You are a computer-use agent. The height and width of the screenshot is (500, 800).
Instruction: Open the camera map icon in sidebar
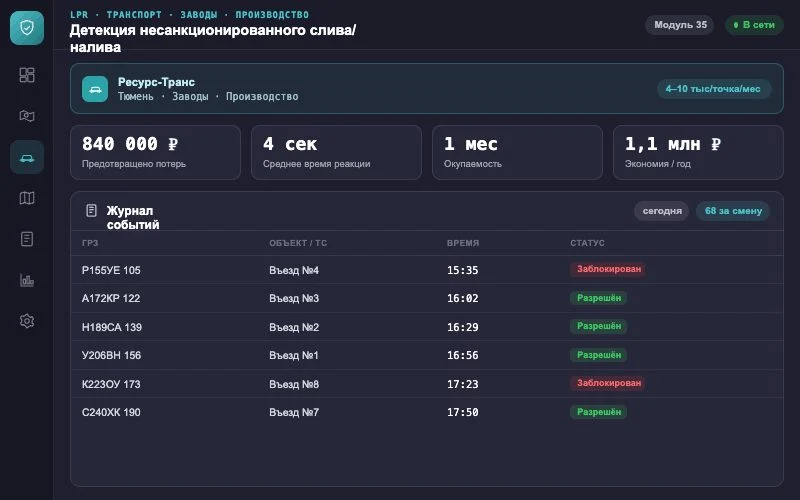(x=27, y=116)
